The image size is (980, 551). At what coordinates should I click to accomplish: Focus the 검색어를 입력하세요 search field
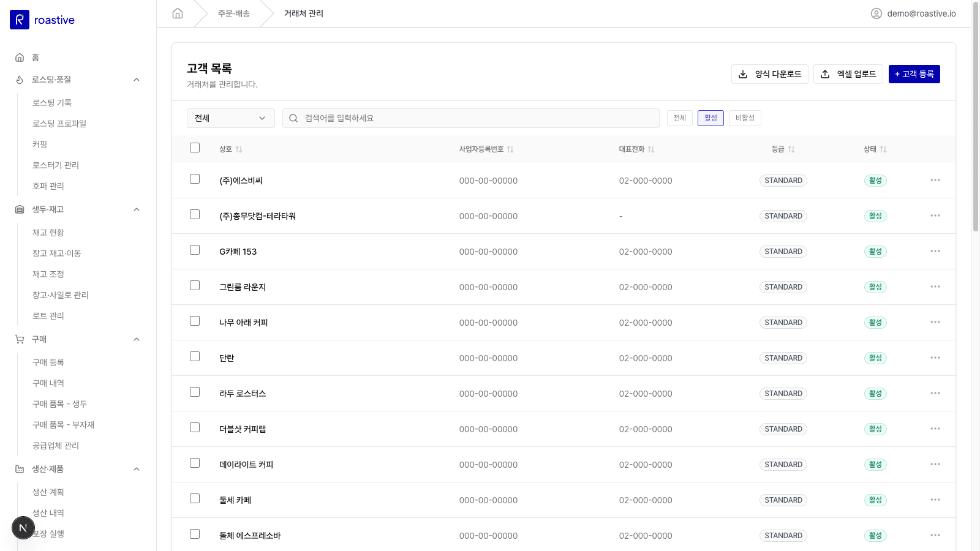coord(471,118)
